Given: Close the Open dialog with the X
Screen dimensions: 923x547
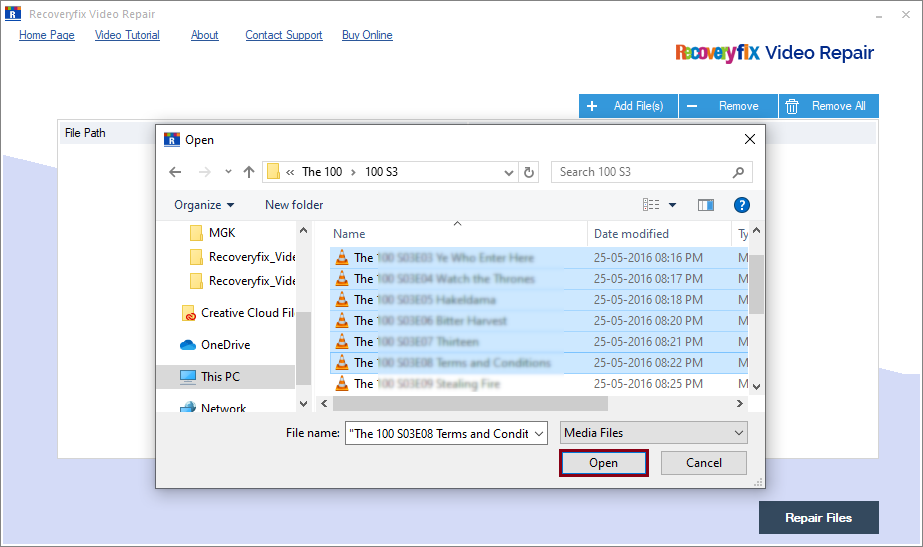Looking at the screenshot, I should pos(749,139).
